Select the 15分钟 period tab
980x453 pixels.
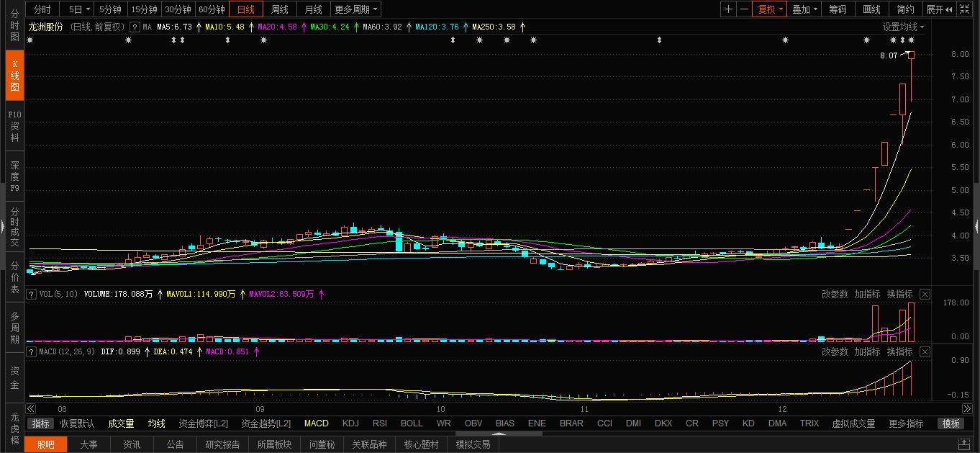pos(144,9)
